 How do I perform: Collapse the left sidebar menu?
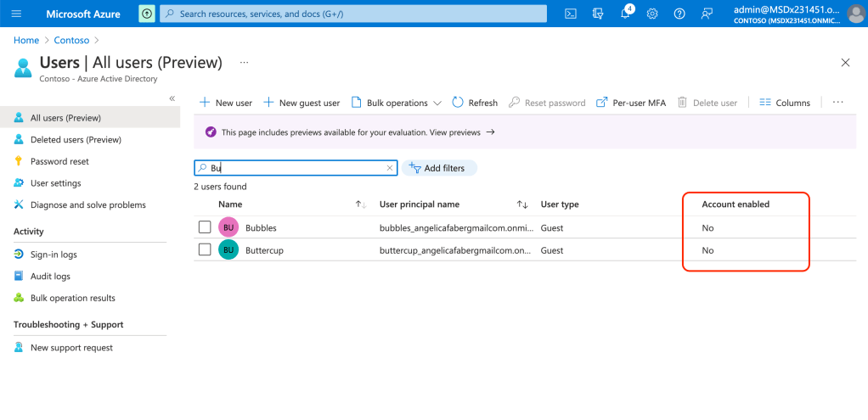pos(172,98)
